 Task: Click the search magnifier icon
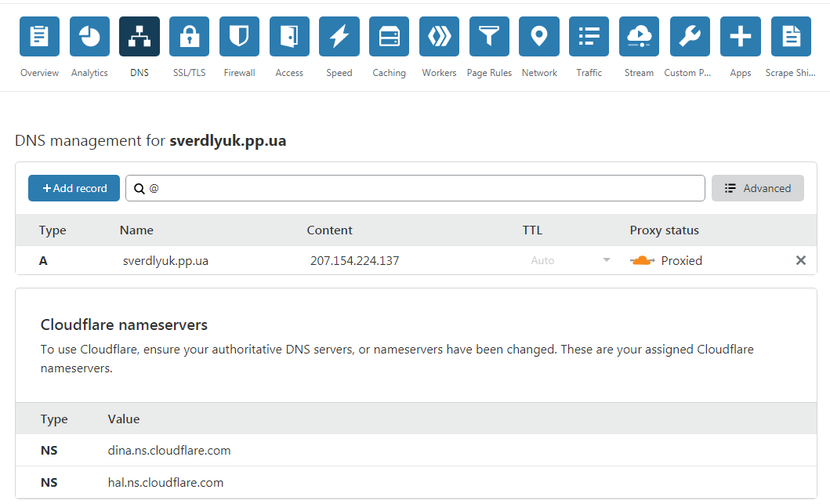coord(140,188)
